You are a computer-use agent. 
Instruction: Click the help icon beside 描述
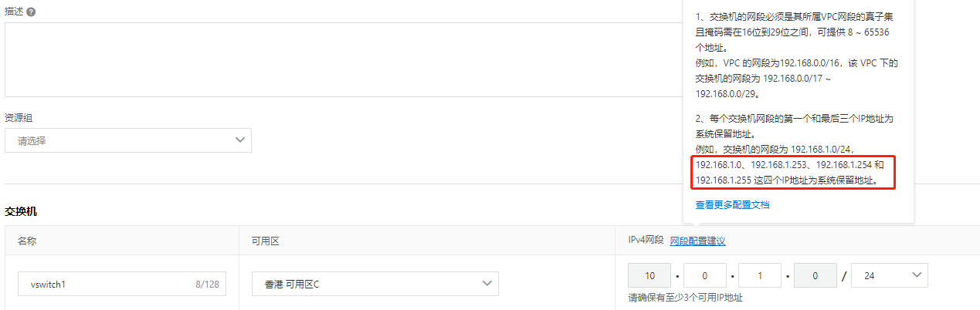coord(31,12)
